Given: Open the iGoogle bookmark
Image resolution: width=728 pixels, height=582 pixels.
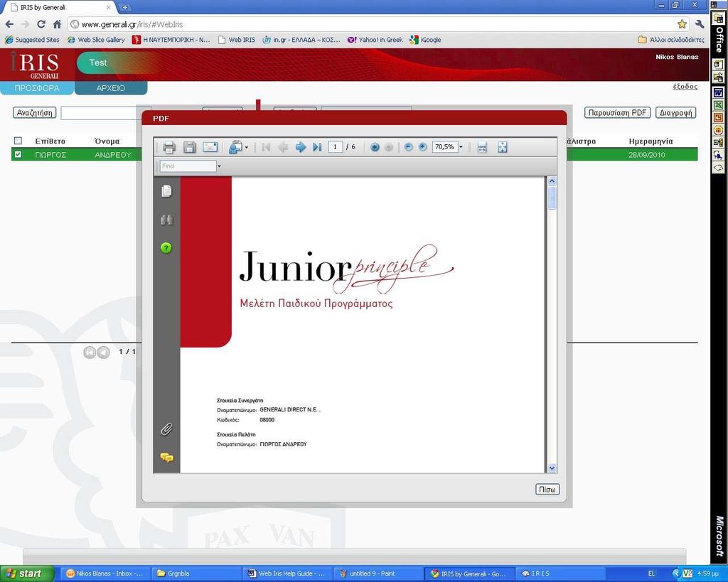Looking at the screenshot, I should coord(425,40).
